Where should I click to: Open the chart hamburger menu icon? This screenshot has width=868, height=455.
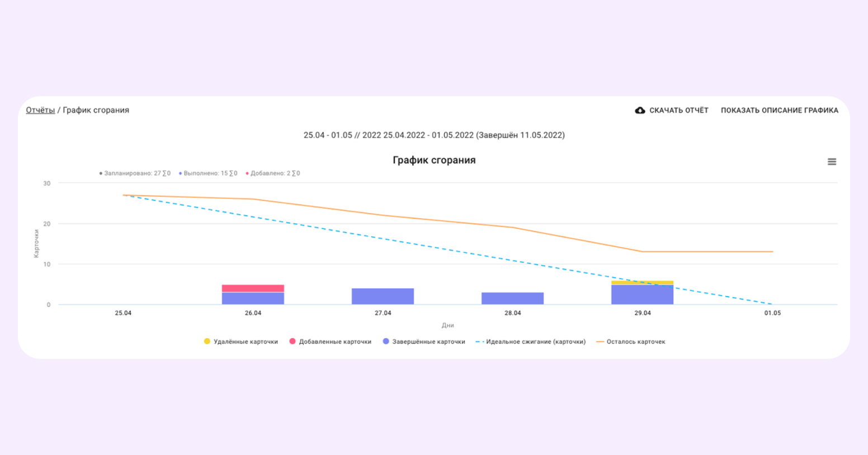point(832,162)
